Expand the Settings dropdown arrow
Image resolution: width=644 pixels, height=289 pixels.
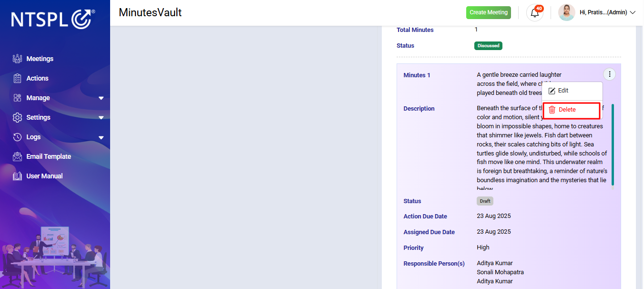101,118
